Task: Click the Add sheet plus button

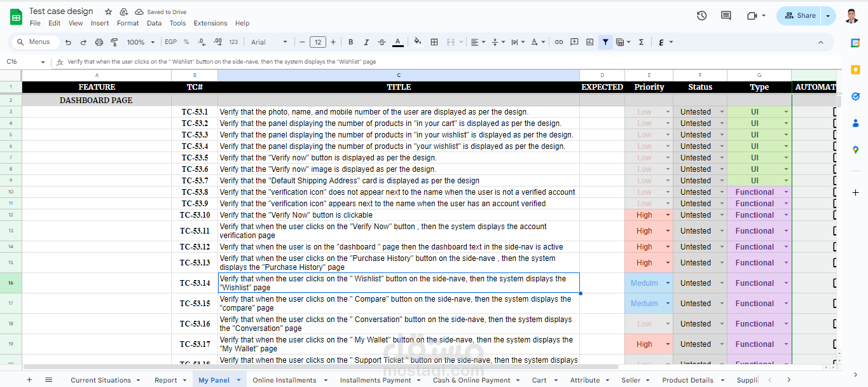Action: [29, 380]
